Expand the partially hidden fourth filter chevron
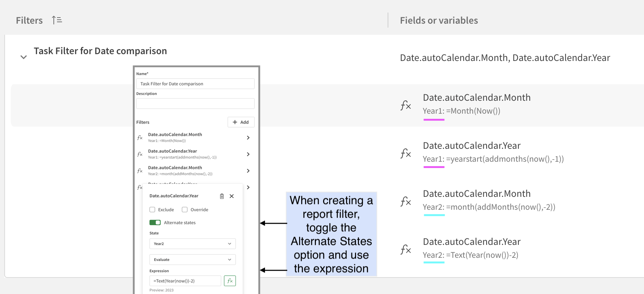Image resolution: width=644 pixels, height=294 pixels. [x=248, y=187]
